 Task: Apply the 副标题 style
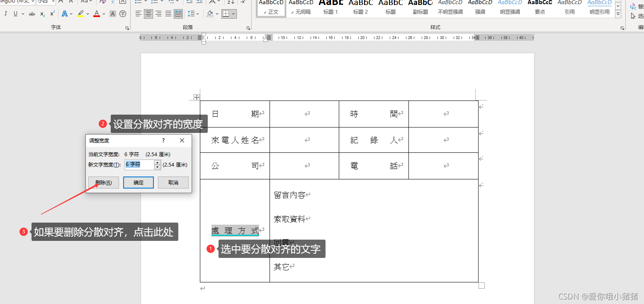420,8
